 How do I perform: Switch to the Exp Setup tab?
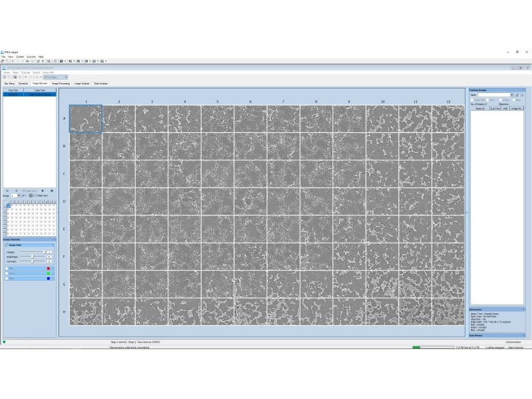click(x=9, y=84)
